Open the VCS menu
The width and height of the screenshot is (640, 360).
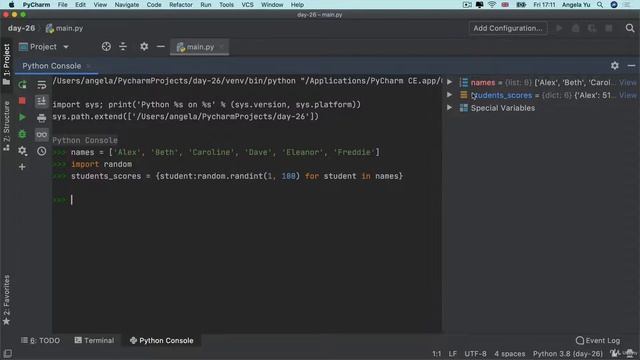(247, 5)
